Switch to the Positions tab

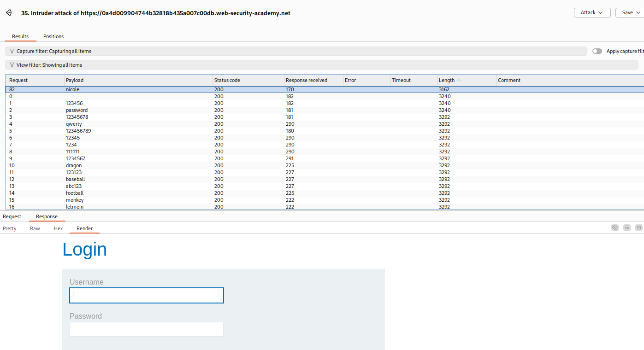[x=53, y=36]
